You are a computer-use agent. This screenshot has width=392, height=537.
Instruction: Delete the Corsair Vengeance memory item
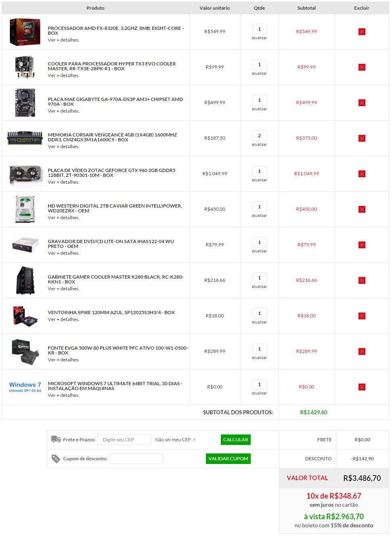362,138
